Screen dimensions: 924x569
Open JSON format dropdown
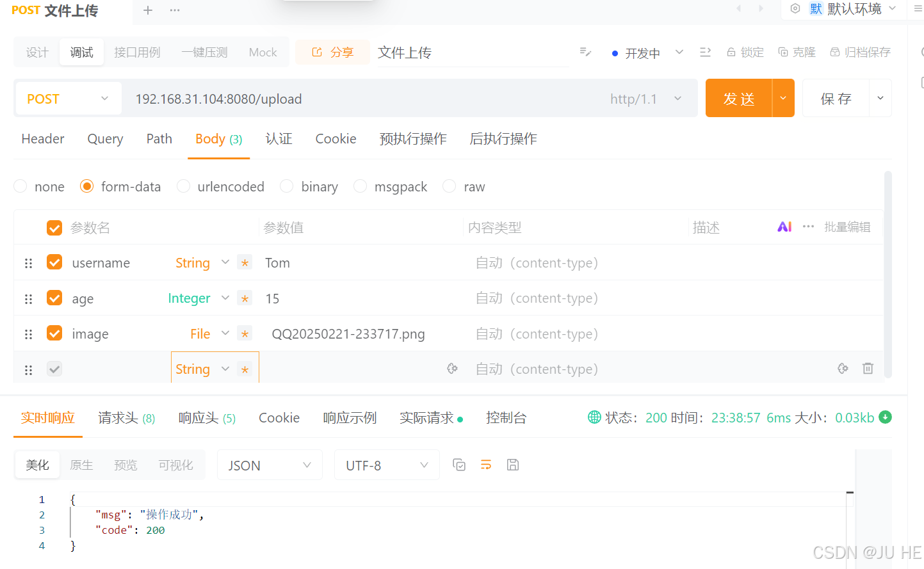tap(270, 465)
